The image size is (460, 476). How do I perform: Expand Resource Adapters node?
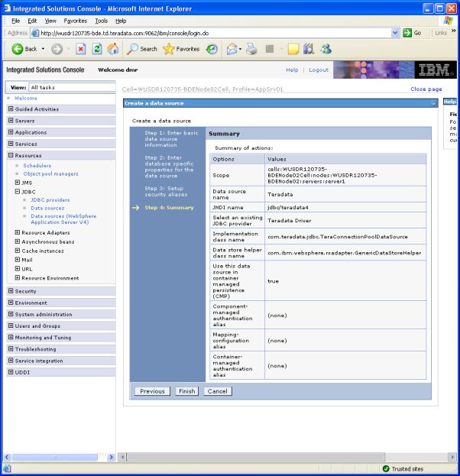(x=18, y=232)
